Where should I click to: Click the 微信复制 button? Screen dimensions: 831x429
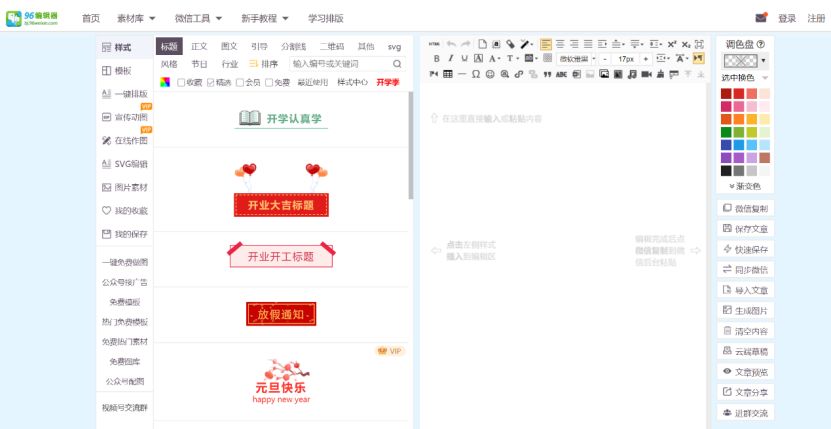[x=745, y=208]
